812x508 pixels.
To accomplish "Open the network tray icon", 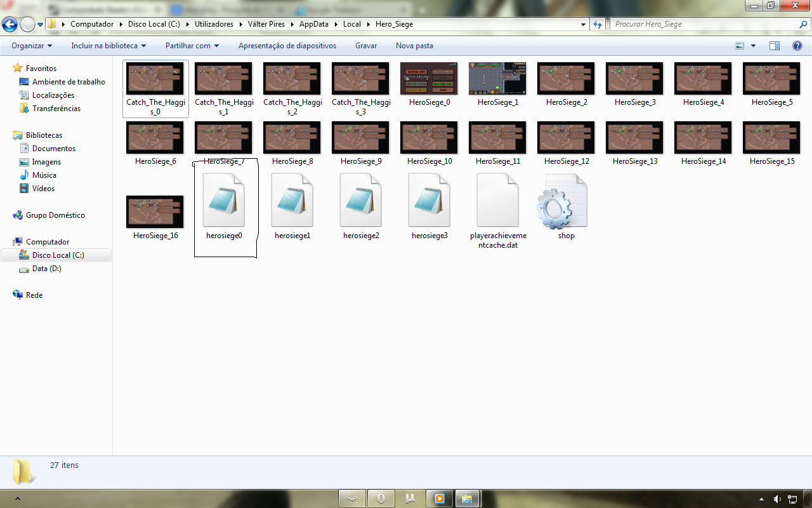I will [x=792, y=499].
